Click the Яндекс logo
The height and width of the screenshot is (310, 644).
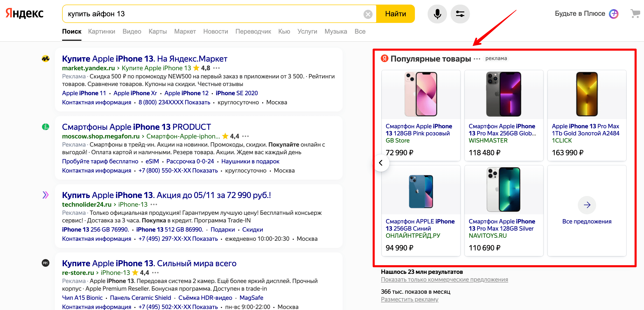pos(25,13)
